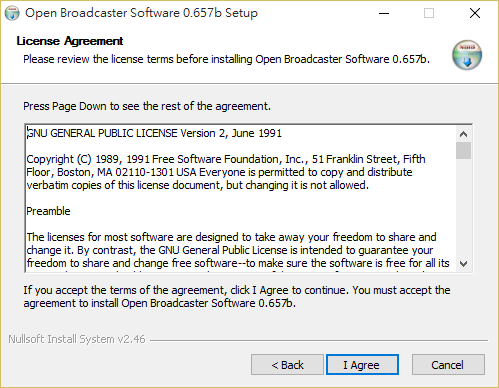The width and height of the screenshot is (499, 388).
Task: Click the installer icon in the title bar
Action: click(12, 13)
